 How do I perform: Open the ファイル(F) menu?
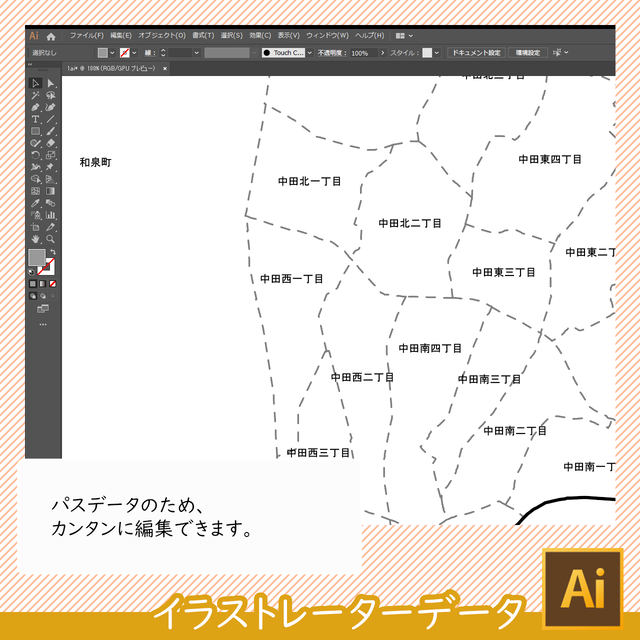click(x=87, y=36)
